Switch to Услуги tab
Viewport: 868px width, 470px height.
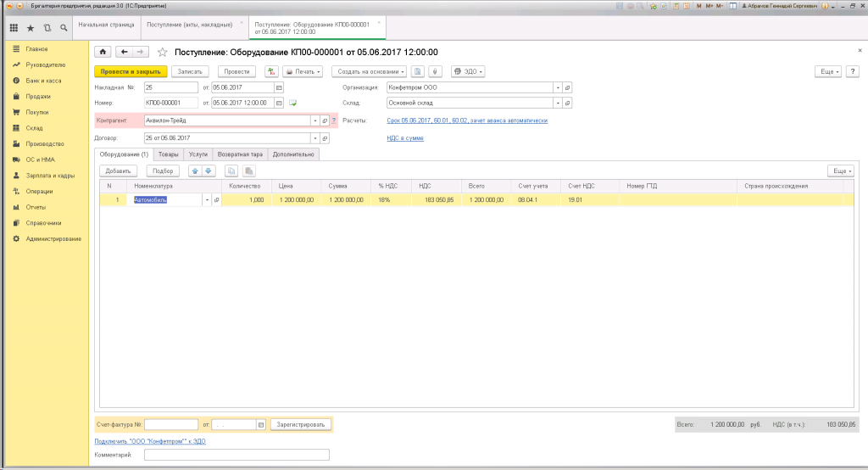[x=198, y=154]
